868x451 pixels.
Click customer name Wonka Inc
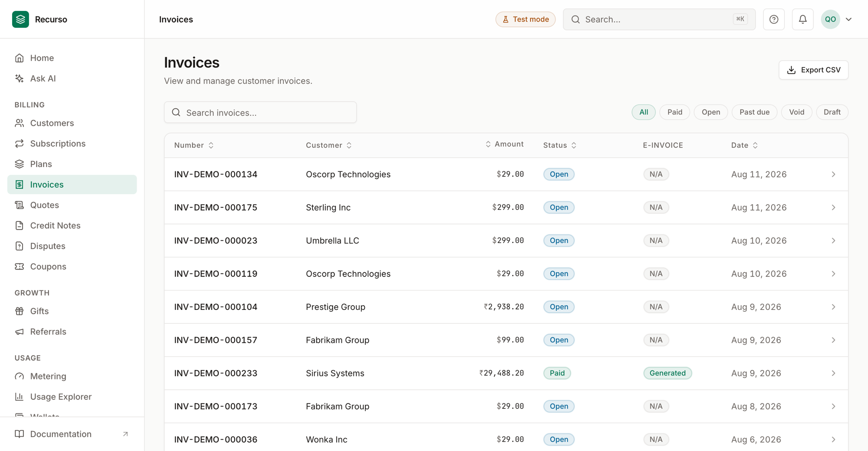pyautogui.click(x=326, y=439)
